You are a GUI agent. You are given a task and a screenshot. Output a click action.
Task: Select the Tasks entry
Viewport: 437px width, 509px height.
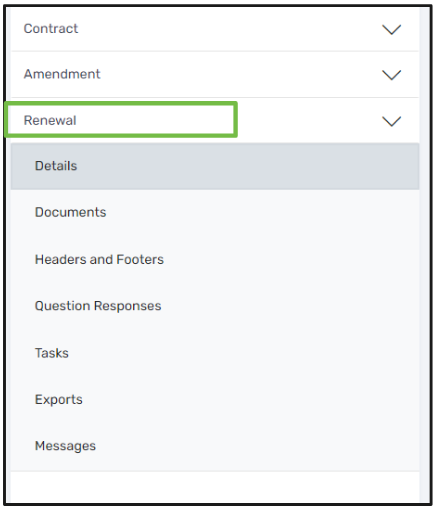(215, 353)
